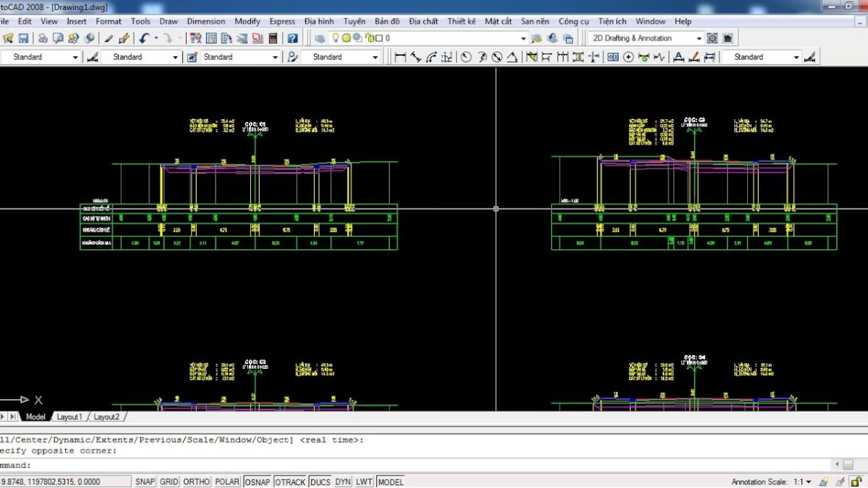Open the QuickCalc calculator icon
The image size is (868, 488).
pyautogui.click(x=273, y=38)
